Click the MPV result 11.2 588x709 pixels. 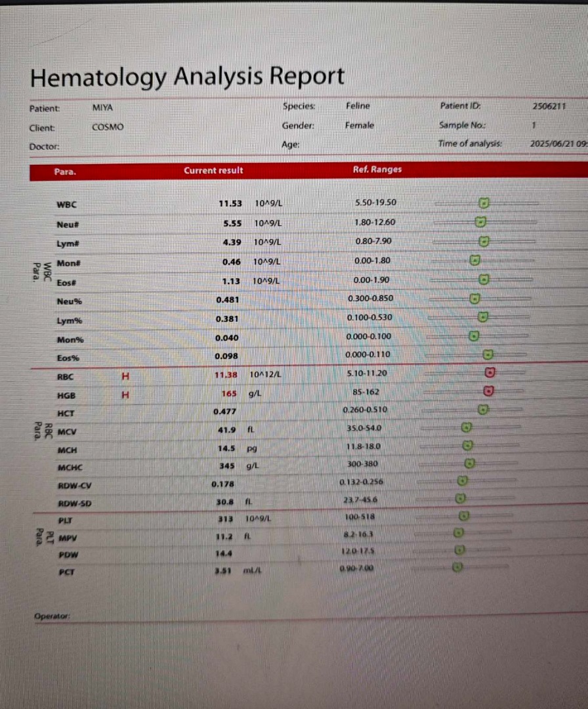coord(224,537)
